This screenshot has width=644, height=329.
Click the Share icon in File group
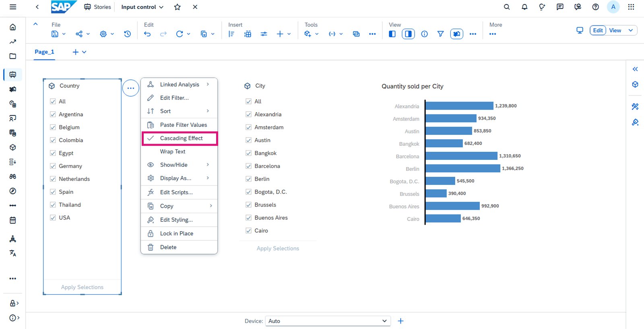click(79, 34)
